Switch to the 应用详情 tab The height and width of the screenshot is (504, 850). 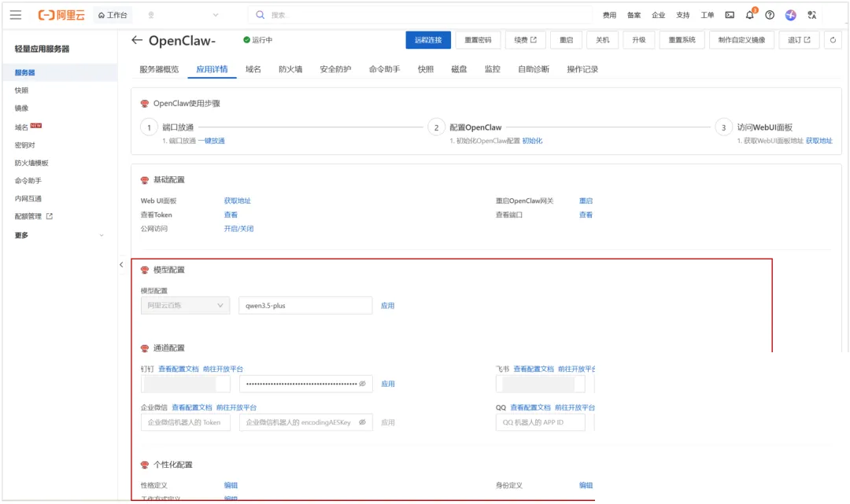tap(212, 69)
